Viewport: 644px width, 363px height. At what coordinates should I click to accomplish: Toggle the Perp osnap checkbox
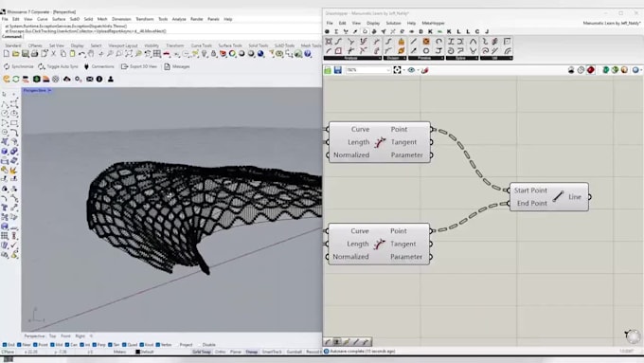(x=95, y=345)
